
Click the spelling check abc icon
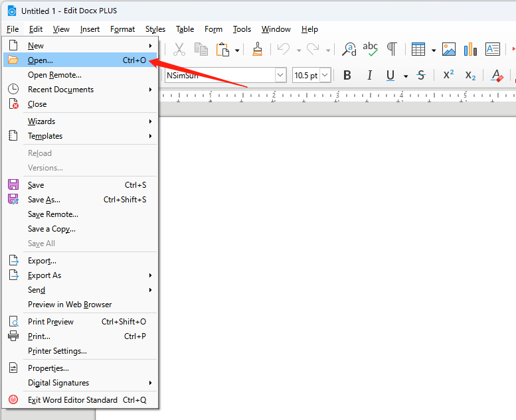pos(370,49)
